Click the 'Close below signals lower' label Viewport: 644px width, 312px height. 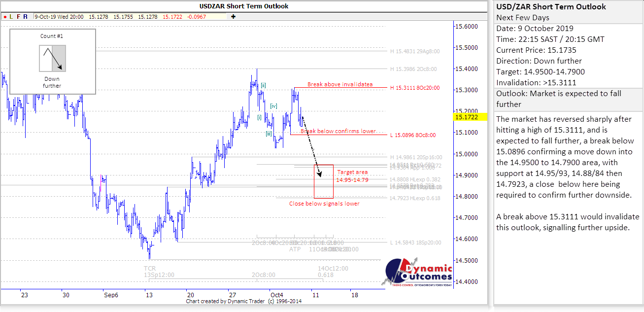(x=324, y=204)
